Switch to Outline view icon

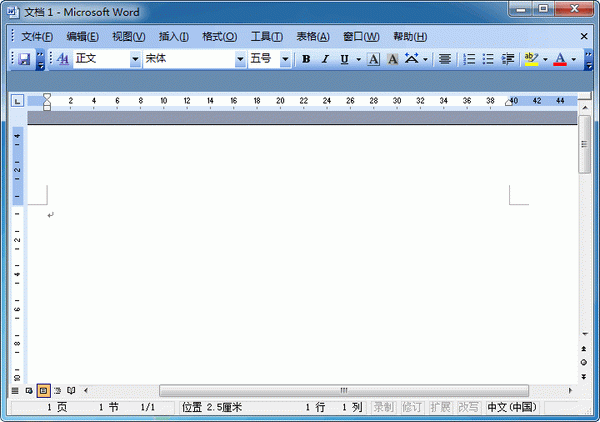click(57, 391)
